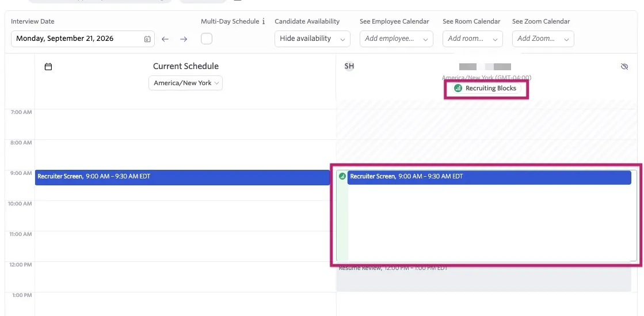
Task: Click the 'Multi-Day Schedule' label
Action: pos(230,21)
